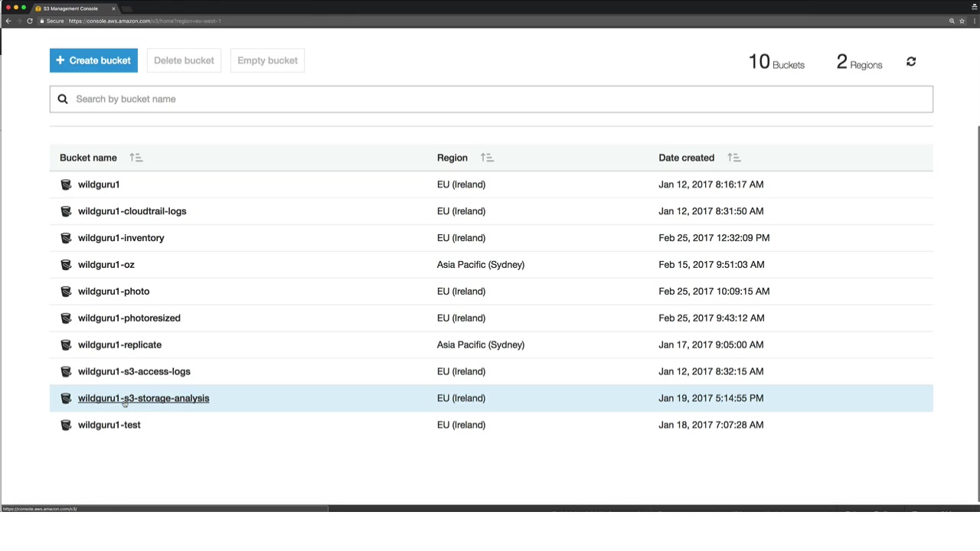Click the date Jan 12, 2017 8:16:17 AM

710,184
